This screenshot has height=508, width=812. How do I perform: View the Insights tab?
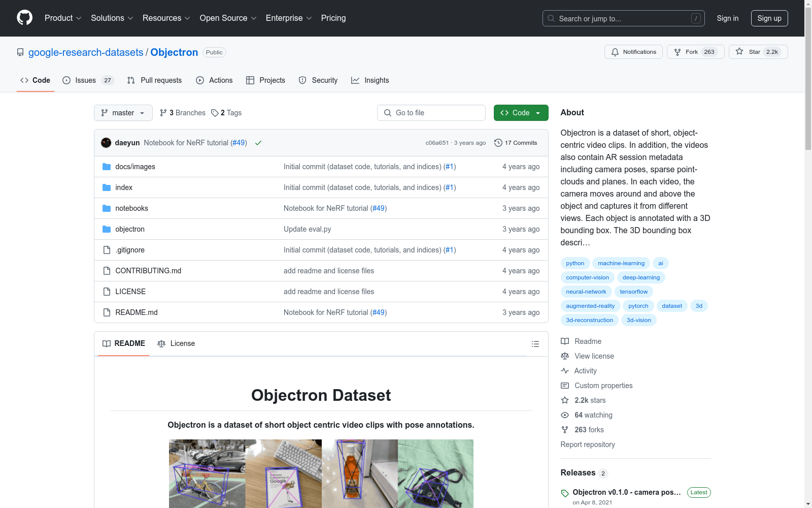370,80
